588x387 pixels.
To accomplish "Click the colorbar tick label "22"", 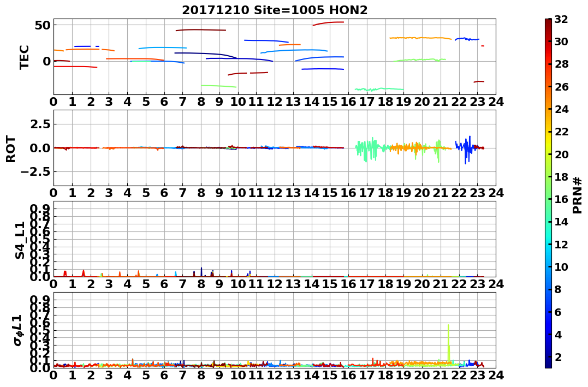I will click(561, 132).
